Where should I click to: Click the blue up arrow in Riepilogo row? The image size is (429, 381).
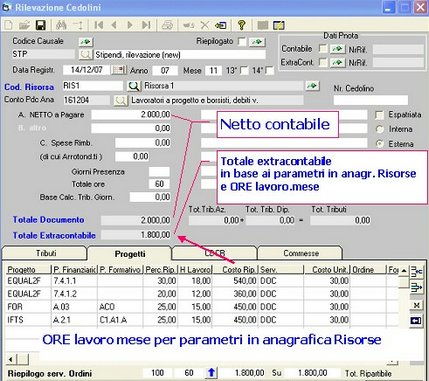[211, 373]
